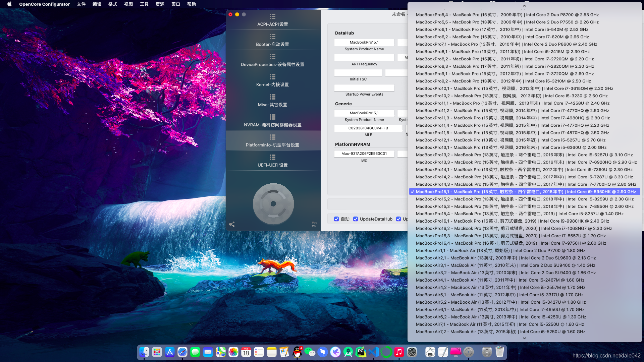Click the BID input field
The image size is (644, 362).
point(364,154)
